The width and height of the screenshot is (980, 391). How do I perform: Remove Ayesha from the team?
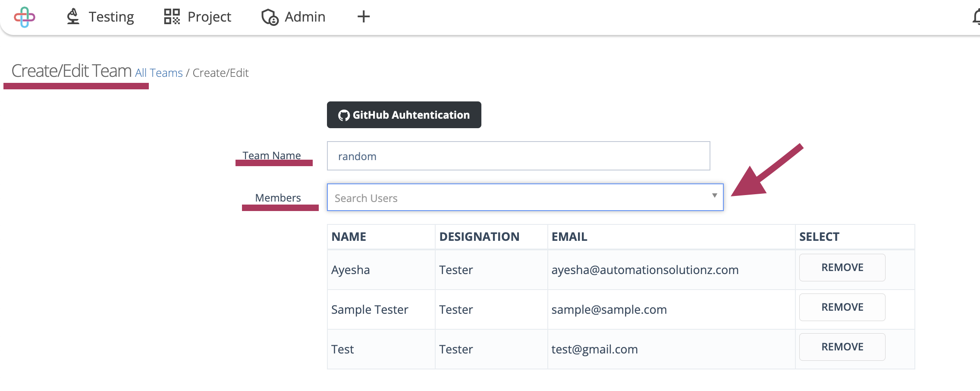(x=842, y=268)
